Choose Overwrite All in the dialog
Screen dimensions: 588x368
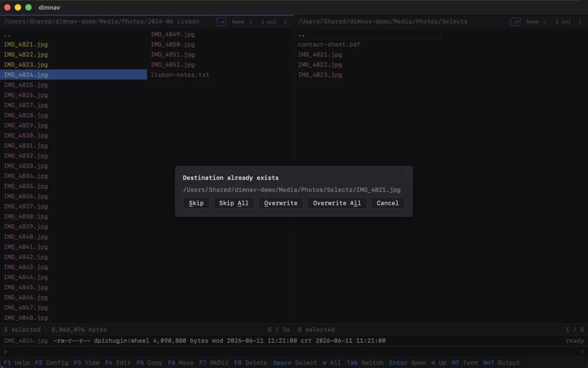pyautogui.click(x=337, y=203)
